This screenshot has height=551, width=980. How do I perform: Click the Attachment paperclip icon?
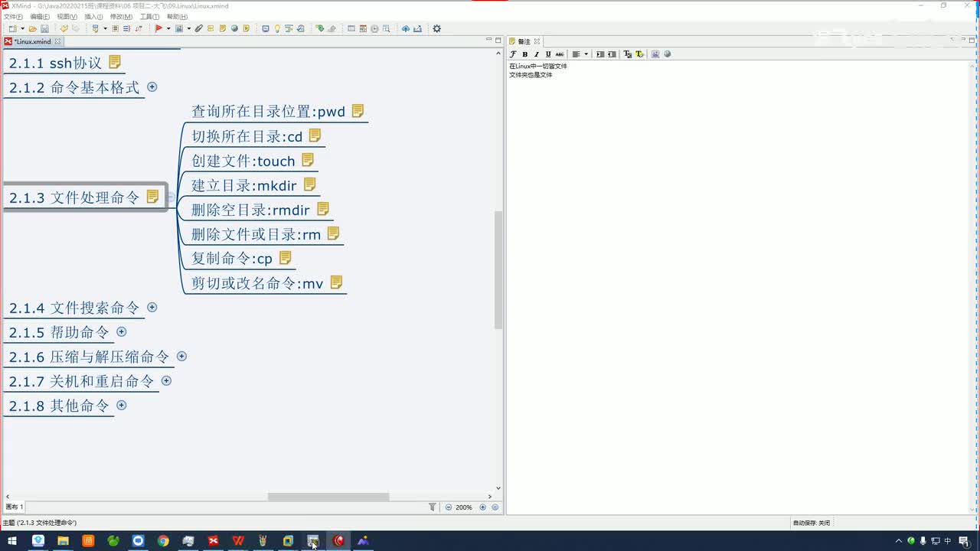point(198,29)
